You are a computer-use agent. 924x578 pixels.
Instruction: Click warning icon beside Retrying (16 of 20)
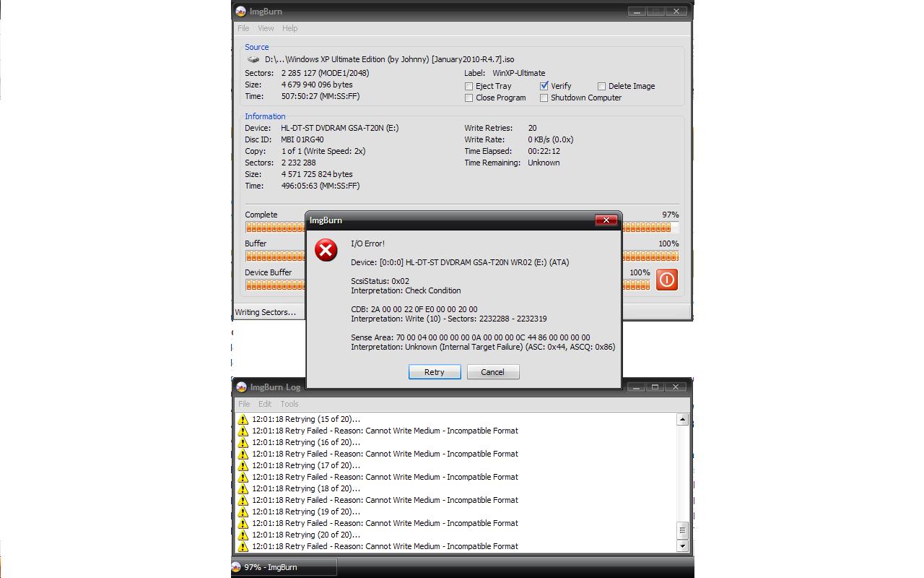243,442
